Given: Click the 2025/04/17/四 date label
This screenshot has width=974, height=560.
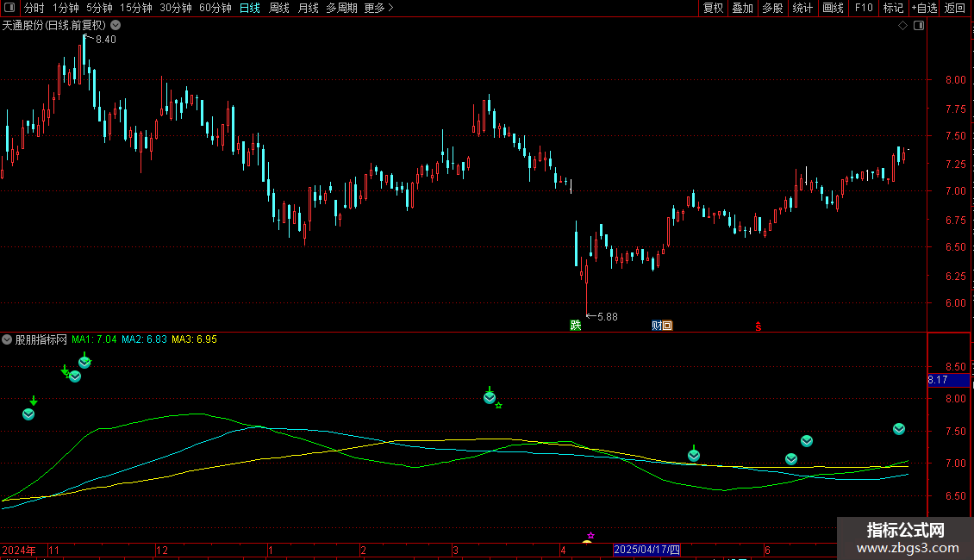Looking at the screenshot, I should [646, 550].
